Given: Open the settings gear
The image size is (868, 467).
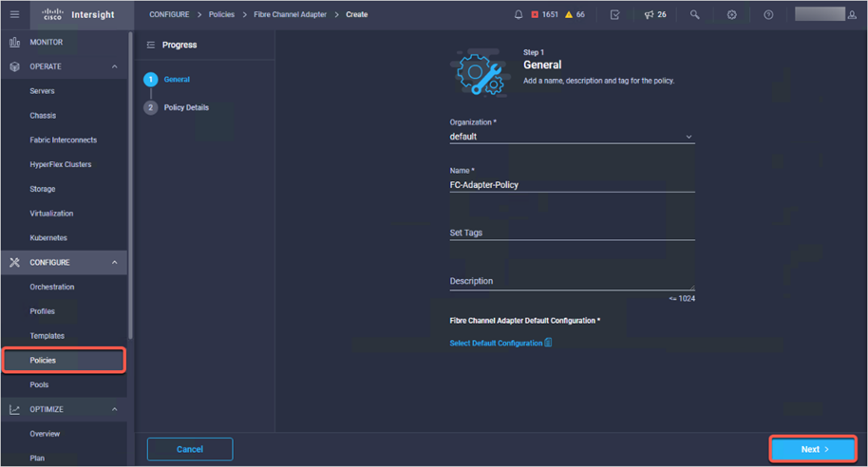Looking at the screenshot, I should tap(731, 14).
